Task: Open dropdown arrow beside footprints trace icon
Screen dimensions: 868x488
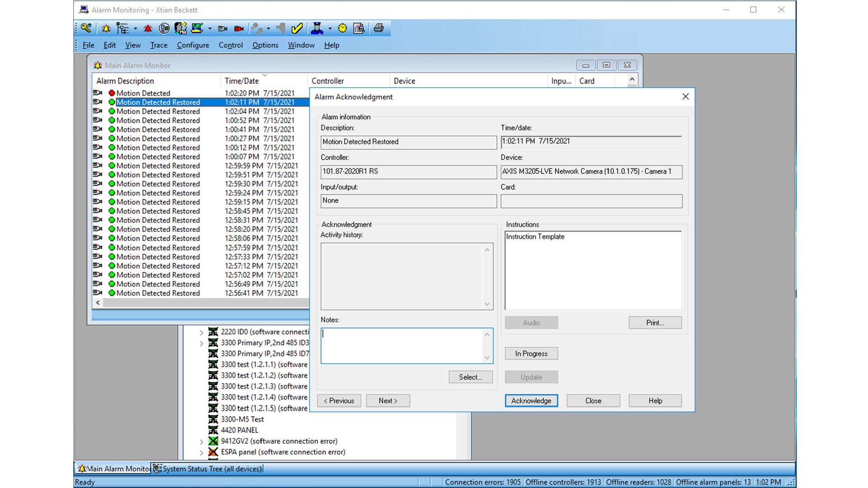Action: click(x=269, y=28)
